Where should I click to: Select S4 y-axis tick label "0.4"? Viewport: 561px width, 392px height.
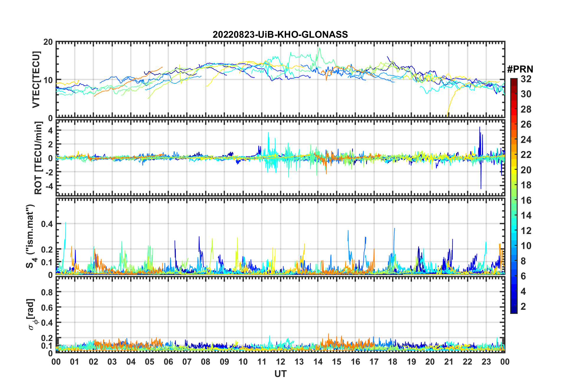(x=47, y=224)
